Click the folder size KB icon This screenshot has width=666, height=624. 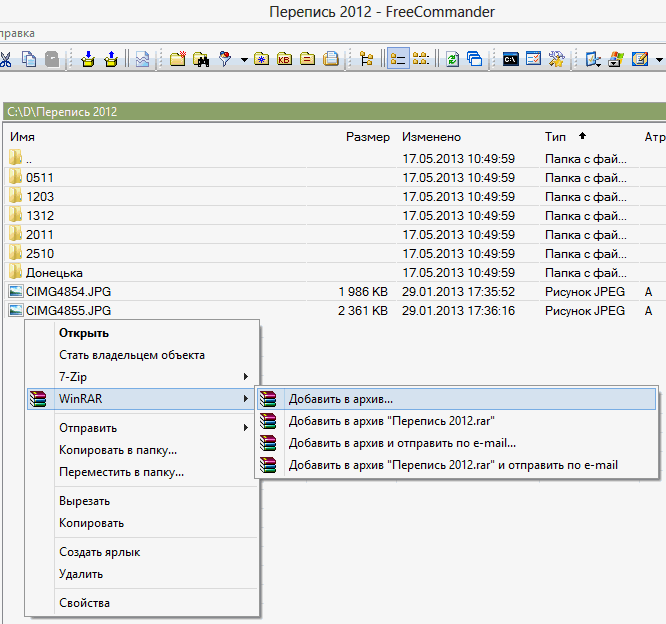pyautogui.click(x=284, y=59)
